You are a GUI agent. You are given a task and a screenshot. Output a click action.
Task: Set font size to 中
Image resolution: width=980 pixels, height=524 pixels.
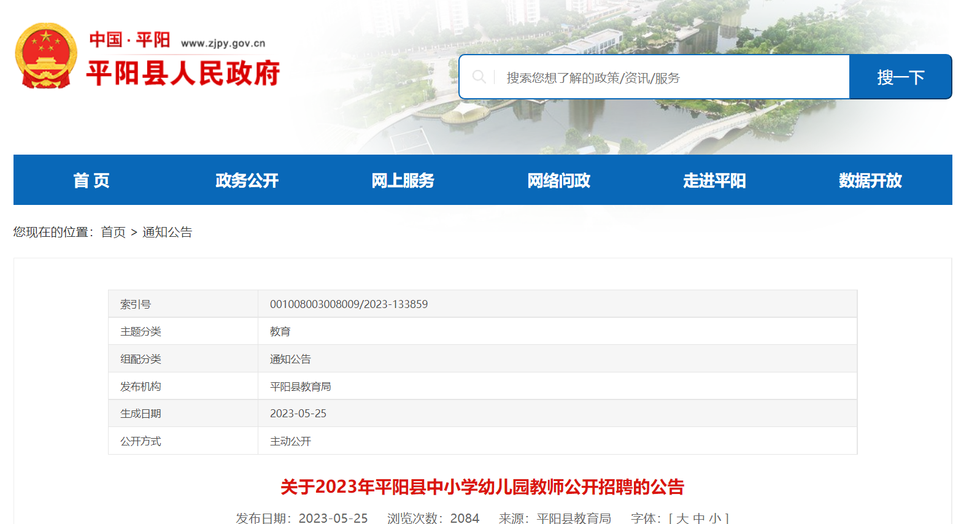(699, 518)
